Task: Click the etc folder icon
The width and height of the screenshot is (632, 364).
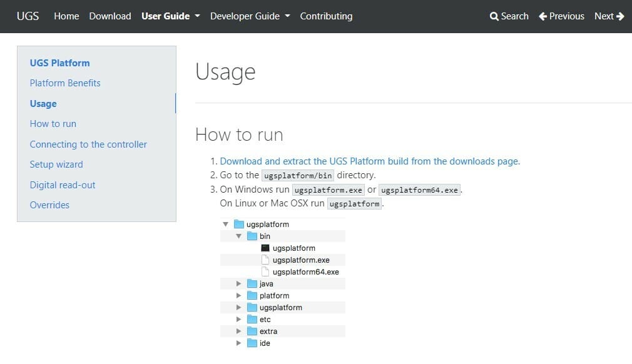Action: click(252, 319)
